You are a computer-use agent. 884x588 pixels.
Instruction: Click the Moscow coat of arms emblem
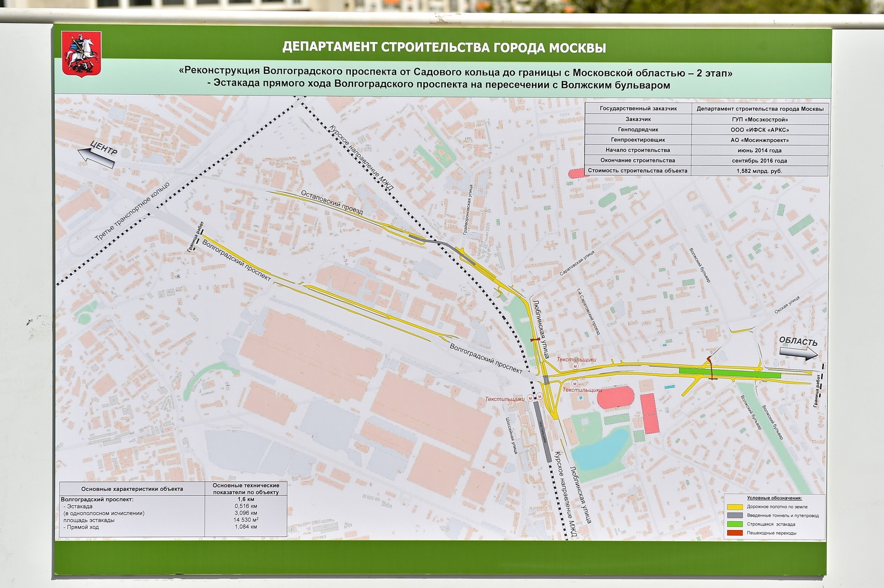(x=82, y=54)
